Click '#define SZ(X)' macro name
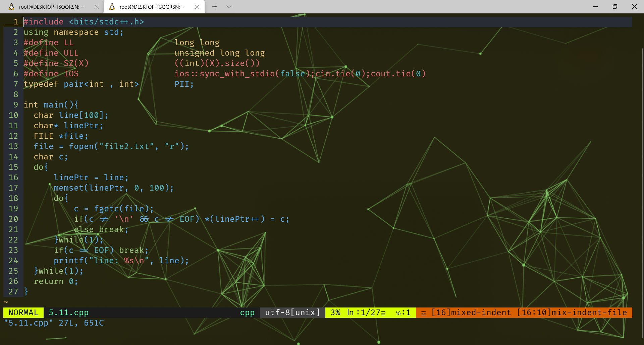The height and width of the screenshot is (345, 644). (x=76, y=63)
